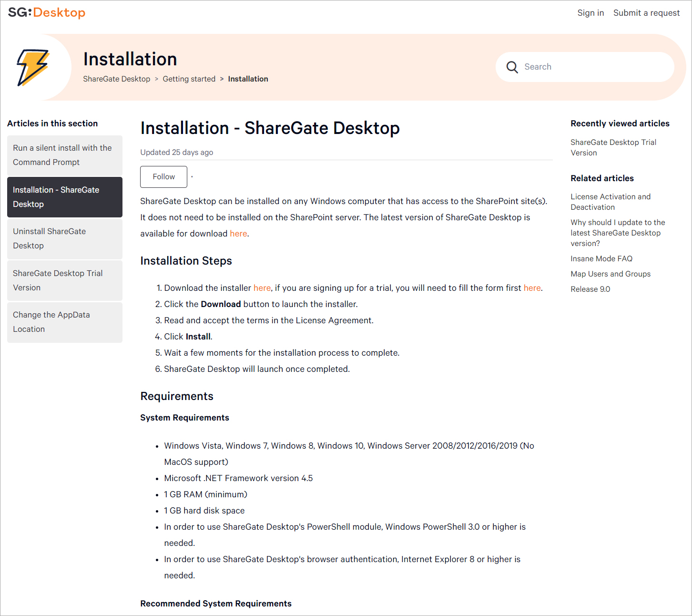
Task: Open Why should I update article
Action: click(618, 233)
